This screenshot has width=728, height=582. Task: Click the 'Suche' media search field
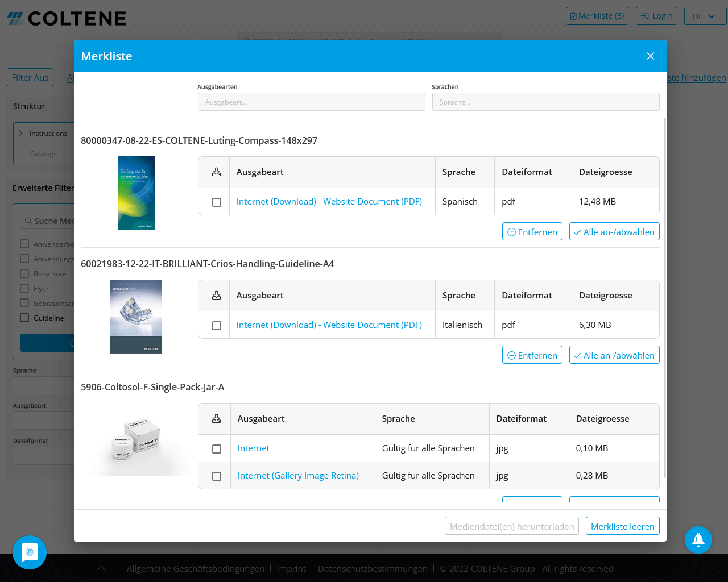[x=47, y=221]
